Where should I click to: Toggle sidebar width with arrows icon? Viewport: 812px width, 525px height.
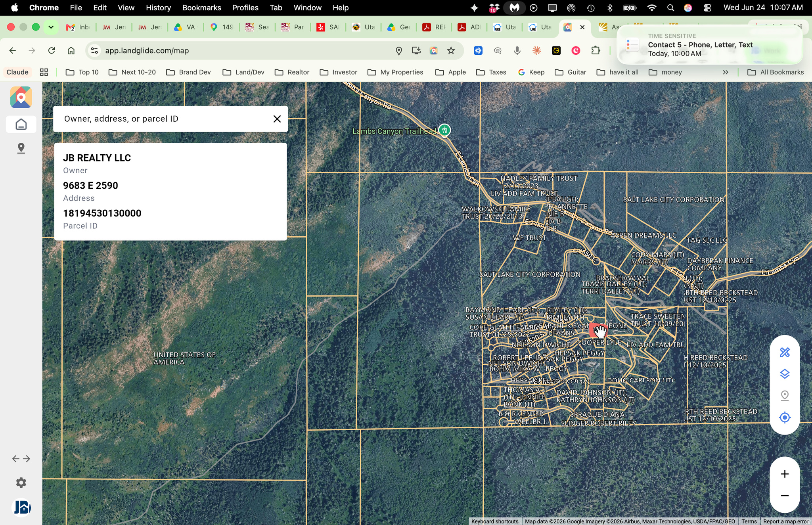[21, 459]
